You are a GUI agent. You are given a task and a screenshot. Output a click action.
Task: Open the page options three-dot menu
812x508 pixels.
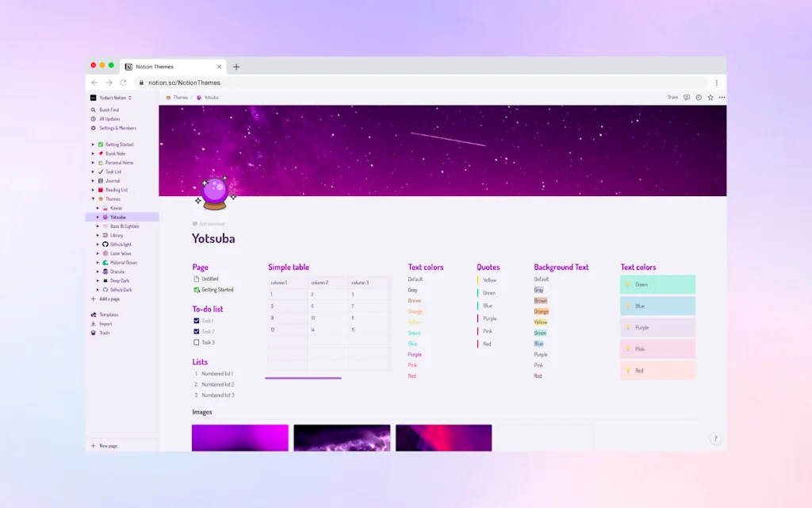click(722, 98)
